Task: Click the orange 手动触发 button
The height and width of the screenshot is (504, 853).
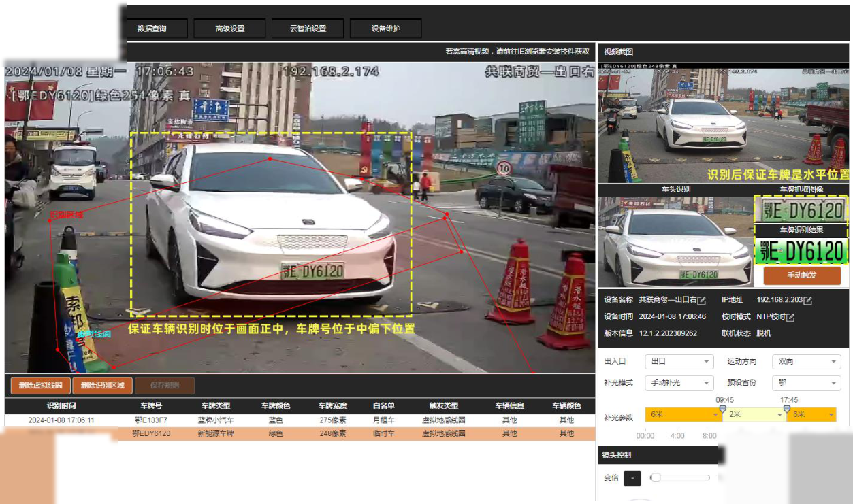Action: pos(802,275)
